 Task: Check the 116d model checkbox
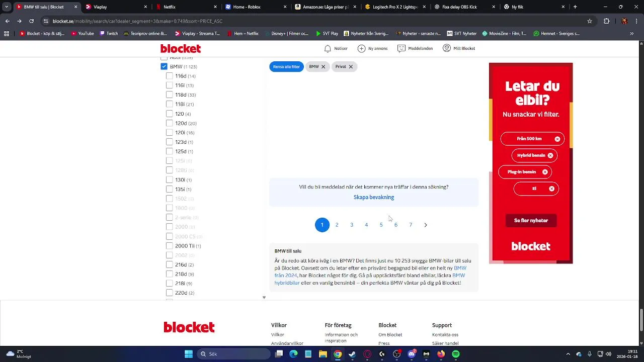[170, 76]
